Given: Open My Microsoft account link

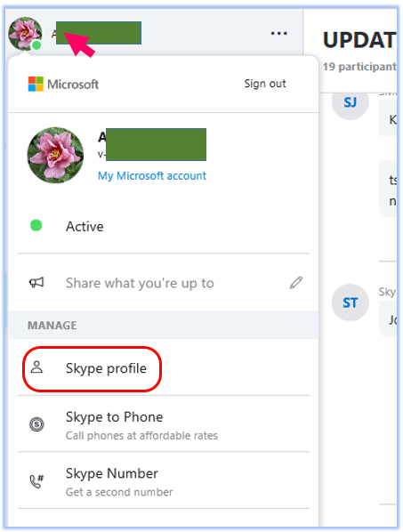Looking at the screenshot, I should (152, 176).
